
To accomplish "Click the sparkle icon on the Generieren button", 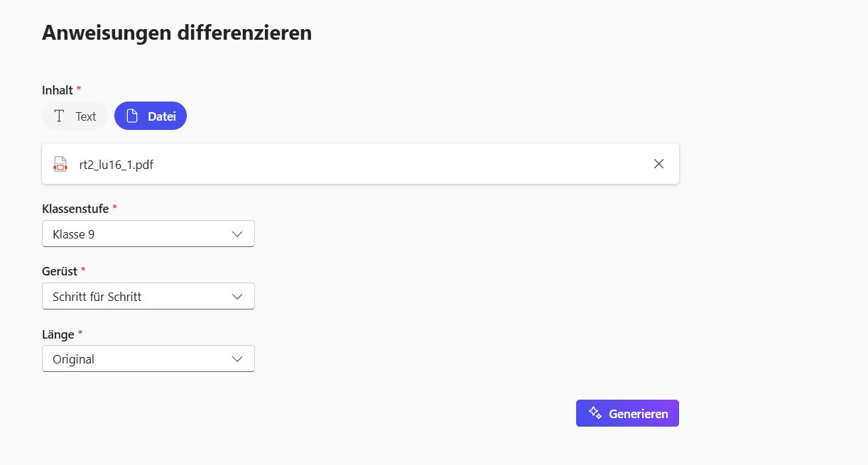I will [x=595, y=413].
